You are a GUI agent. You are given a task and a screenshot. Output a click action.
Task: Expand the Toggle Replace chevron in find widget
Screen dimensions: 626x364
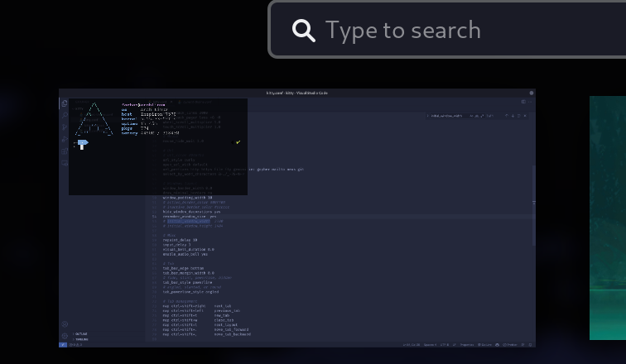(x=427, y=116)
